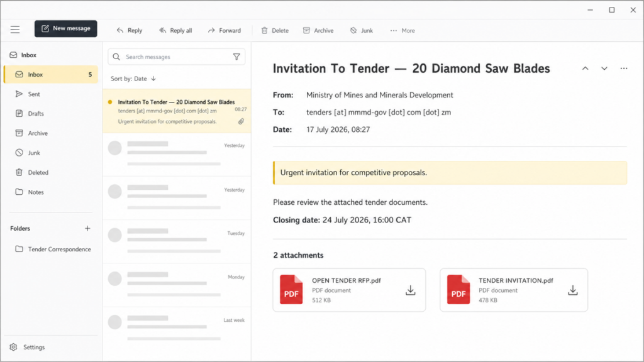Click the 2 attachments heading

point(298,255)
